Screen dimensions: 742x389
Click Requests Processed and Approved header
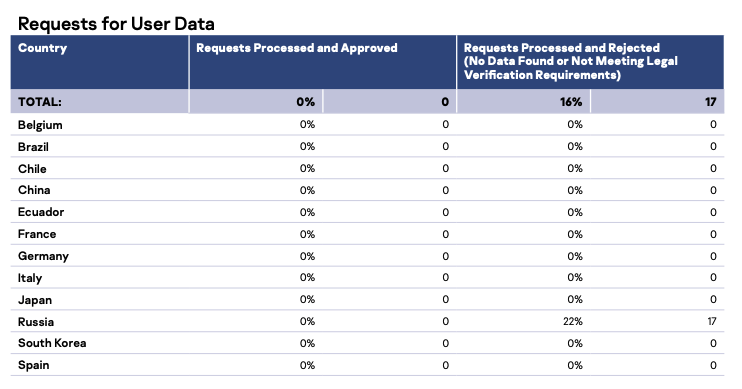coord(297,48)
